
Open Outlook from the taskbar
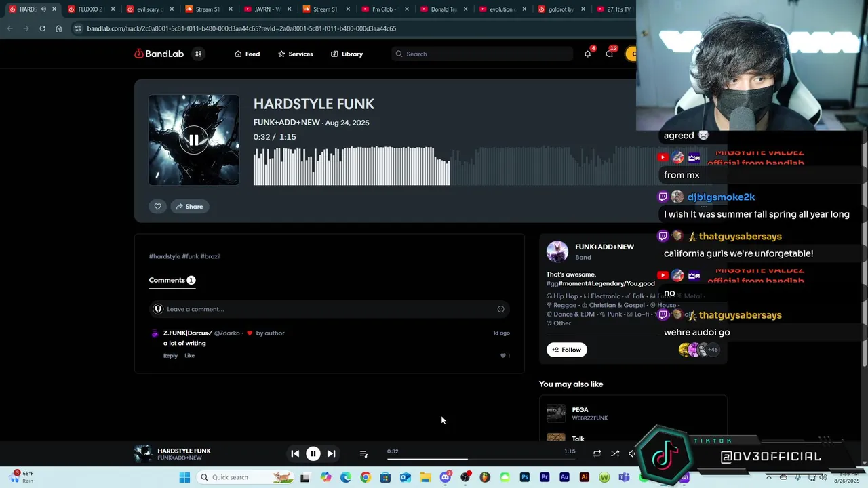pos(406,477)
